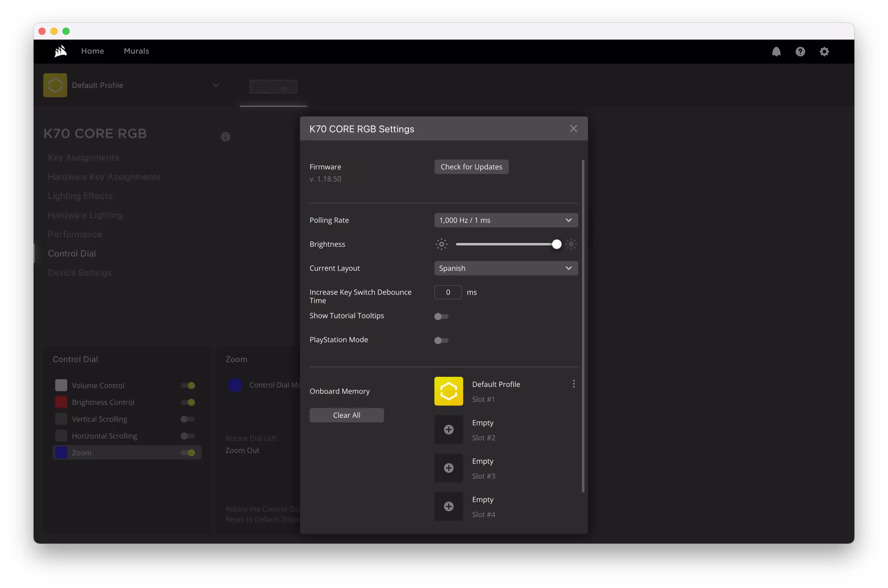Viewport: 888px width, 588px height.
Task: Add a profile to Slot #4
Action: pos(448,507)
